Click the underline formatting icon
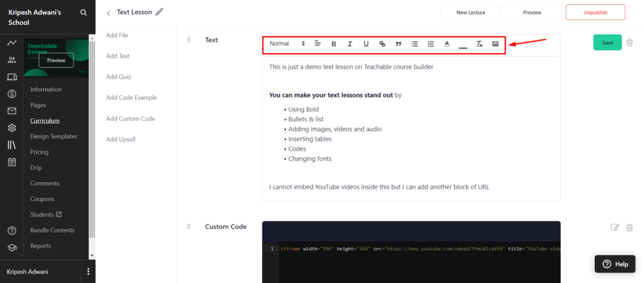This screenshot has width=644, height=283. click(x=366, y=44)
